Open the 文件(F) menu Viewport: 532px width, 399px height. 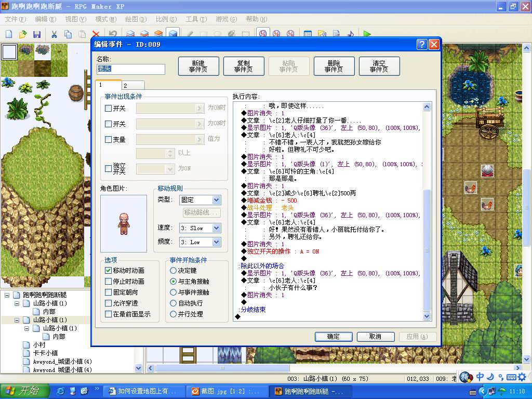(15, 19)
